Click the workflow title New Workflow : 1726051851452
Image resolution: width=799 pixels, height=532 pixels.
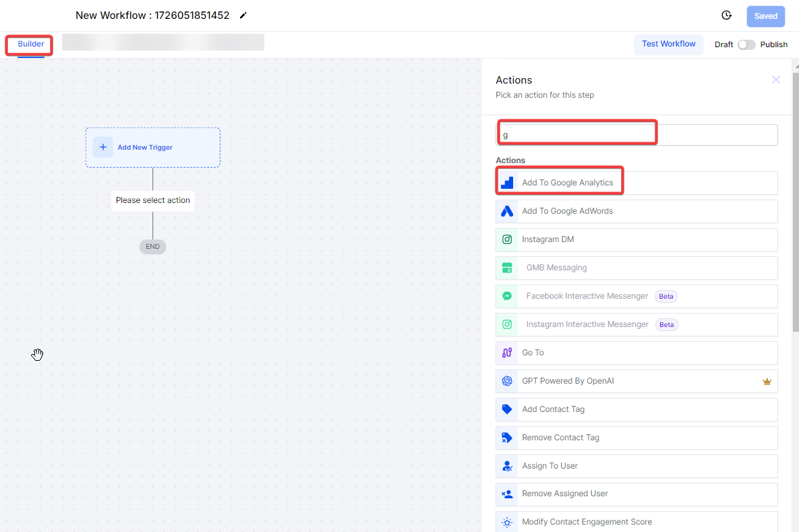point(152,16)
